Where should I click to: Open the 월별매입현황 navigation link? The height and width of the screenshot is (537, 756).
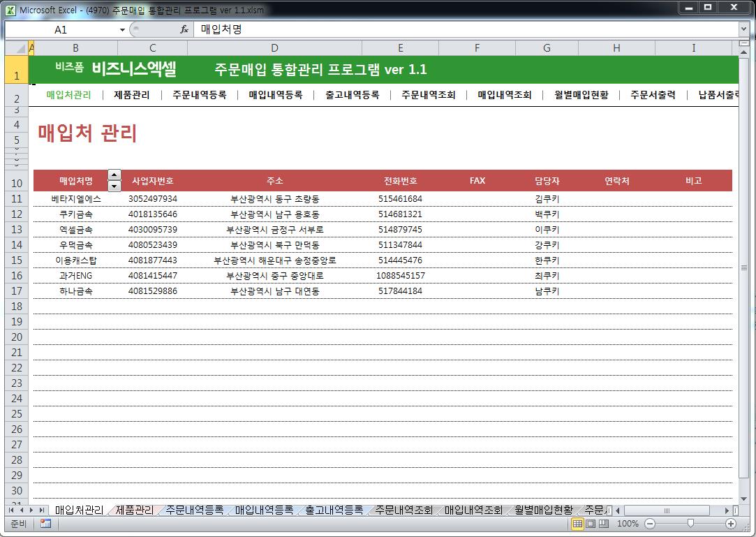pyautogui.click(x=581, y=94)
